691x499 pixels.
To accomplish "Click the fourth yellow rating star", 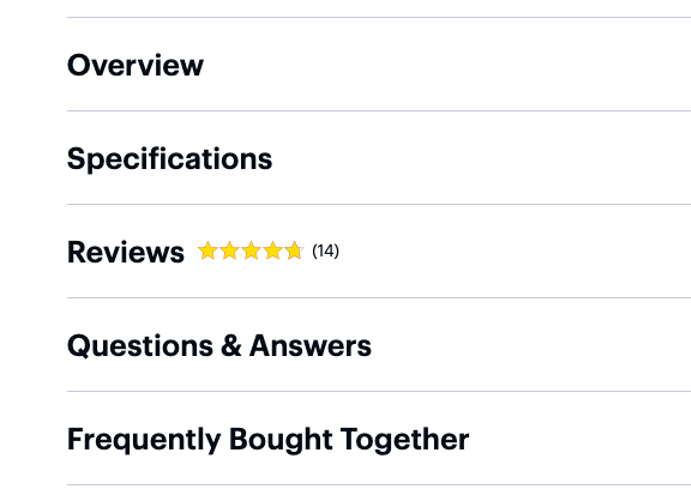I will [x=272, y=251].
